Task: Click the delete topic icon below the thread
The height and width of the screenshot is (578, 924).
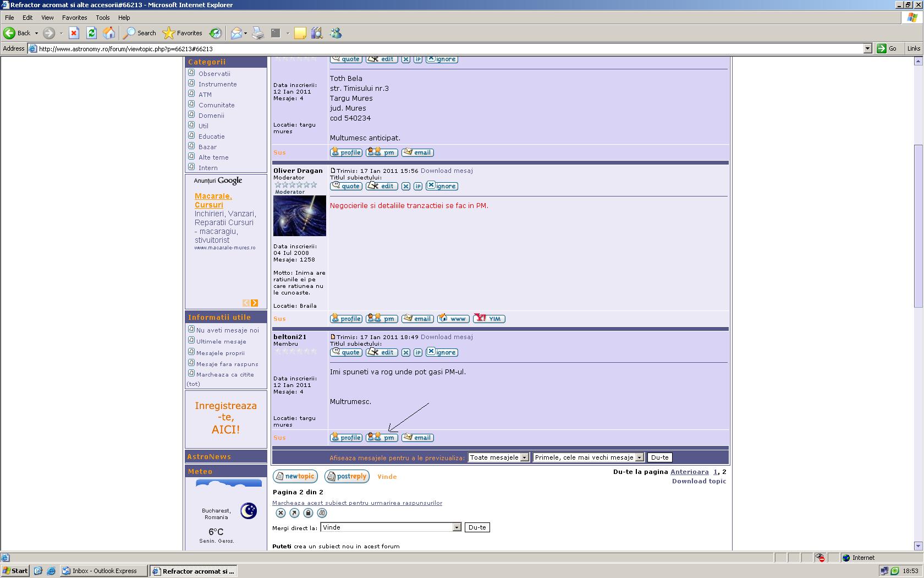Action: coord(280,513)
